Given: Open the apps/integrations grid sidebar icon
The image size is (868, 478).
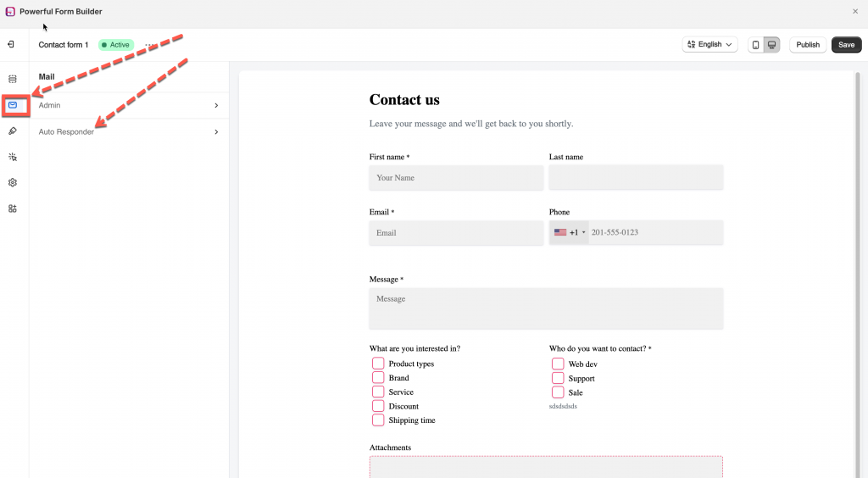Looking at the screenshot, I should click(x=13, y=208).
